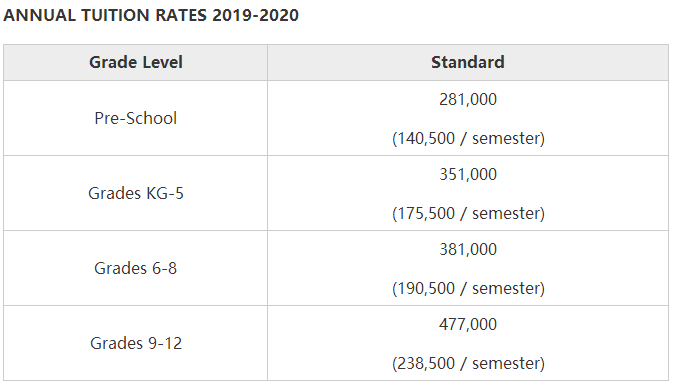The width and height of the screenshot is (679, 387).
Task: Select the 281,000 tuition amount
Action: pyautogui.click(x=468, y=100)
